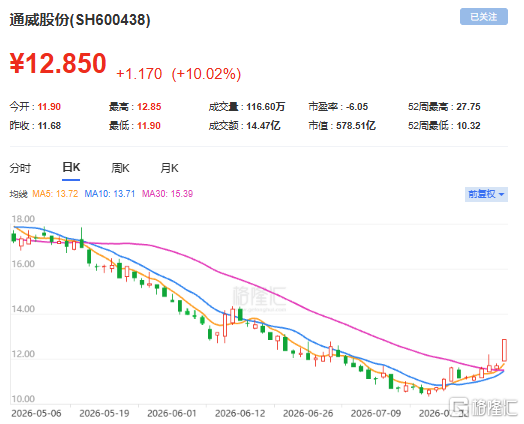The image size is (524, 424).
Task: Click the 成交额 value 14.47亿
Action: pos(263,126)
